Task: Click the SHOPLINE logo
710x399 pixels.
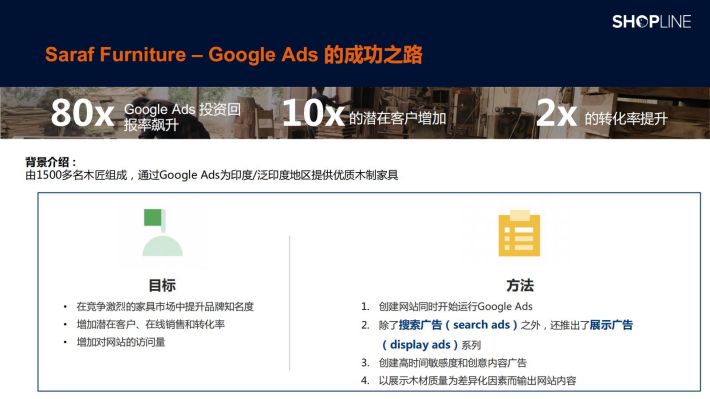Action: 651,21
